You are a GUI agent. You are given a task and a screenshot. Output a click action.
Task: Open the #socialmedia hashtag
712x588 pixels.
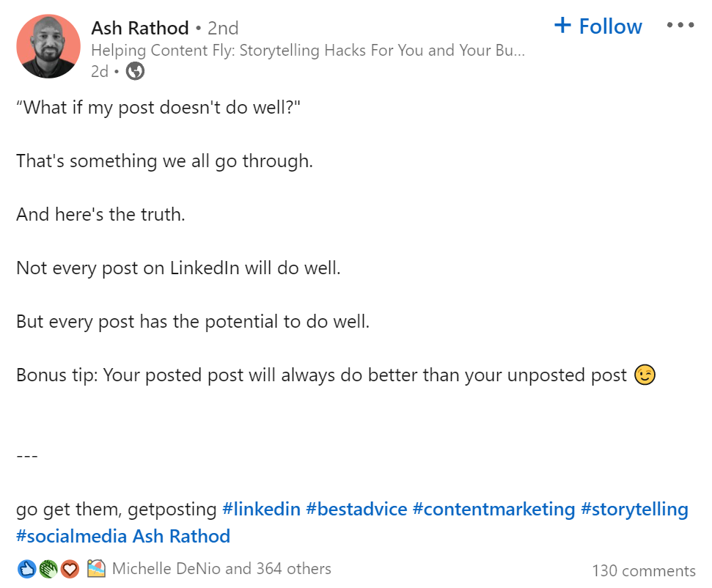71,536
